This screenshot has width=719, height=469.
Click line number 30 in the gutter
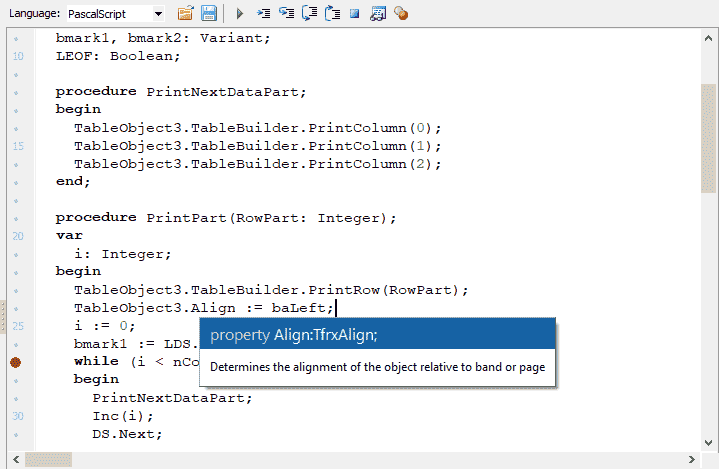pos(18,416)
